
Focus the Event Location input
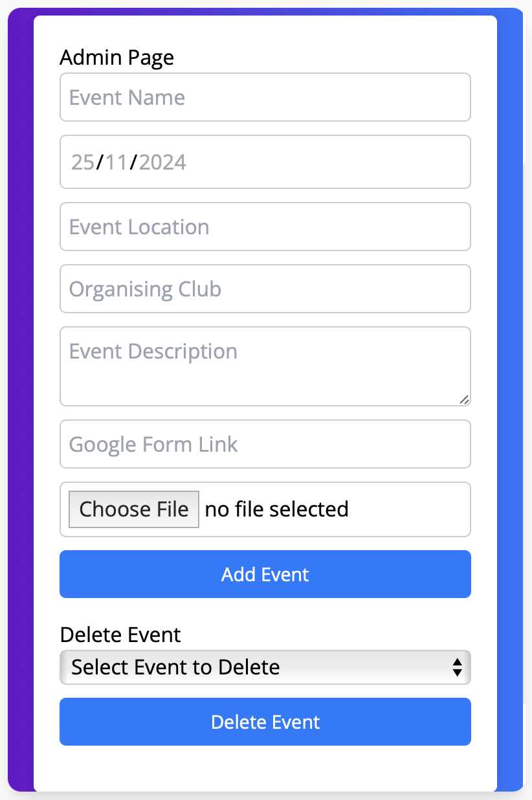265,227
